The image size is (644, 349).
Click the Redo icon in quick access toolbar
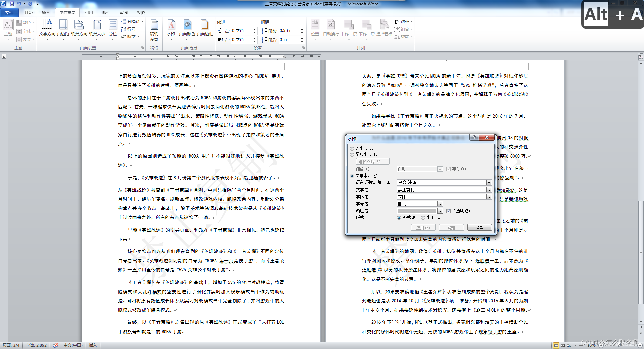coord(30,4)
